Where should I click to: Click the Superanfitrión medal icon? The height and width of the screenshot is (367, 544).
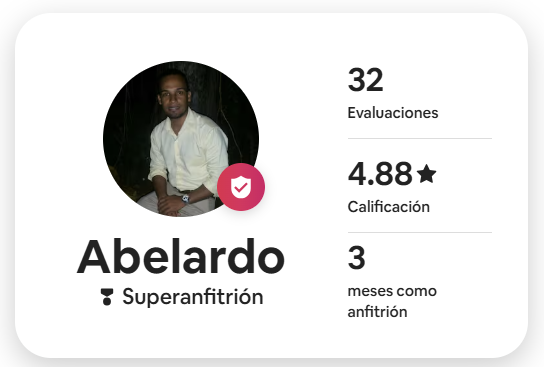pyautogui.click(x=107, y=297)
